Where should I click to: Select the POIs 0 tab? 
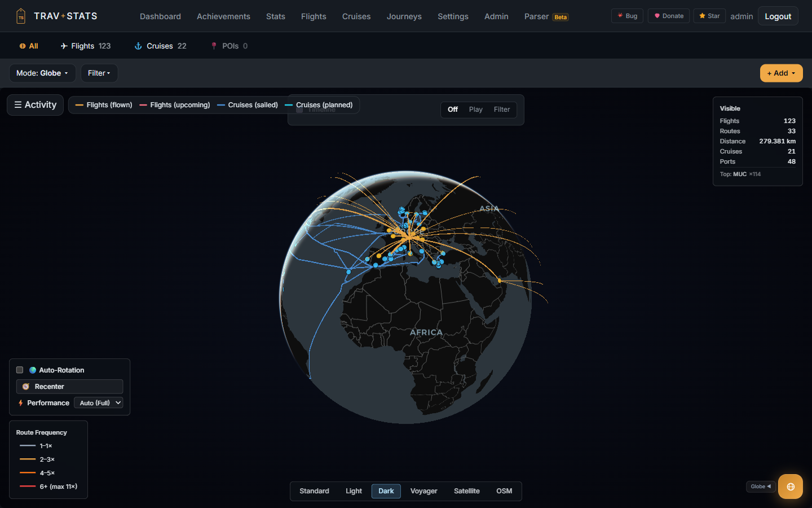(229, 46)
